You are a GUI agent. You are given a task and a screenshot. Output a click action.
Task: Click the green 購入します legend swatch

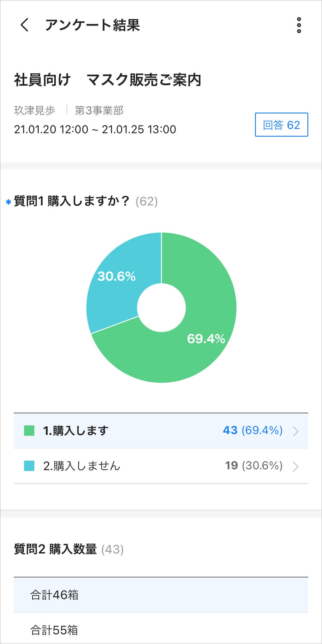pyautogui.click(x=29, y=431)
